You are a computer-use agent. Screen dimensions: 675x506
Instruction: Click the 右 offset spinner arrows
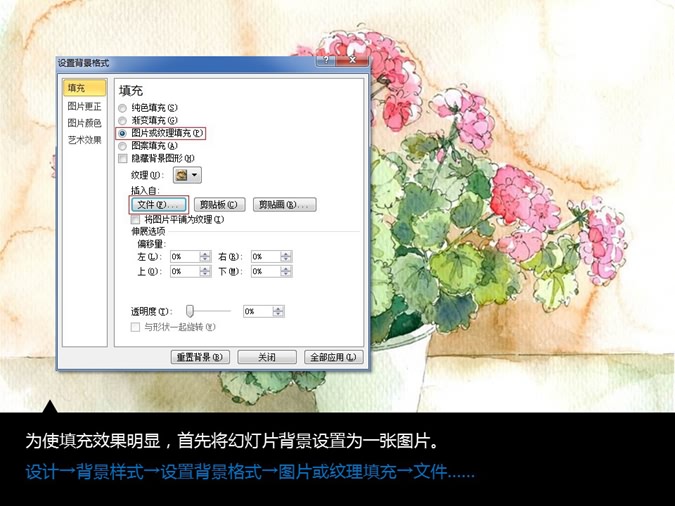click(x=288, y=257)
